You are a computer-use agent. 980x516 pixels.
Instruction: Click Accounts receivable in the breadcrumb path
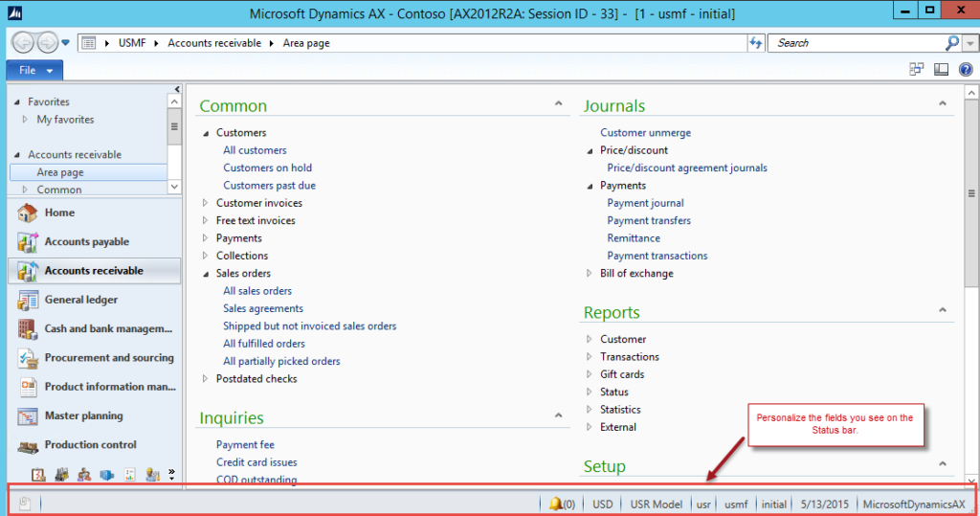[214, 43]
